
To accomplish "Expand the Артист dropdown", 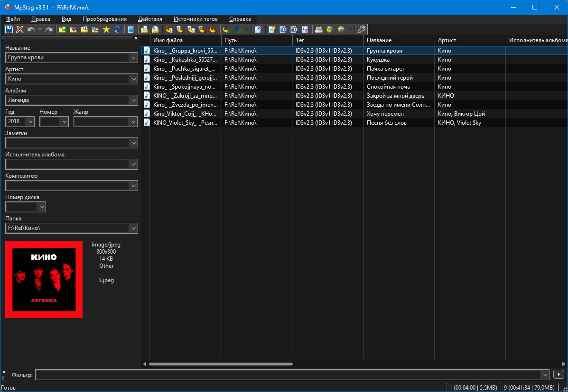I will 133,79.
